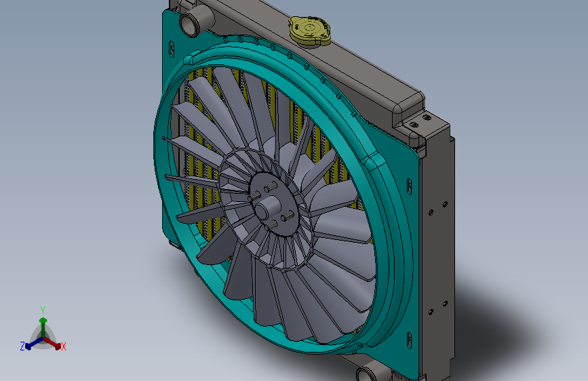Click the red X axis of the view triad
The image size is (588, 381).
point(53,343)
